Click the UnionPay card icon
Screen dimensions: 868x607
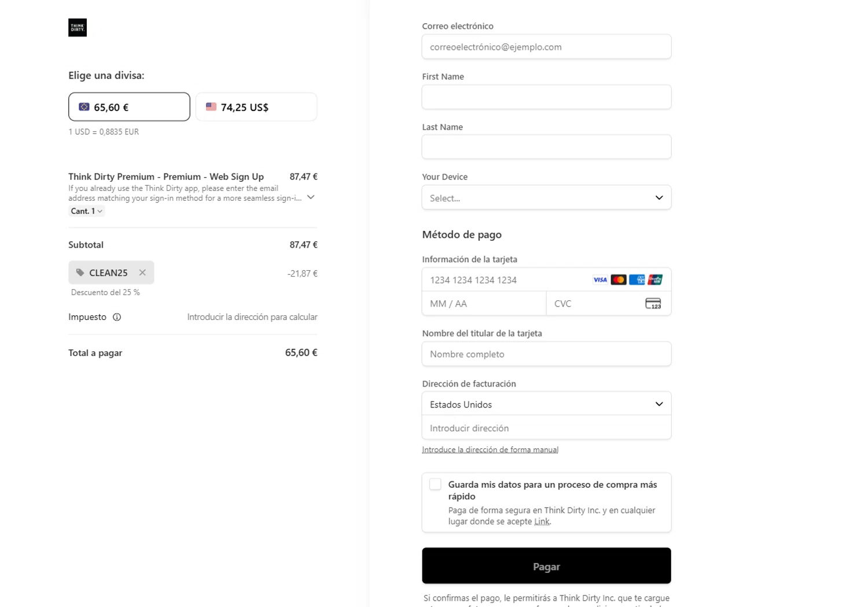click(x=655, y=280)
